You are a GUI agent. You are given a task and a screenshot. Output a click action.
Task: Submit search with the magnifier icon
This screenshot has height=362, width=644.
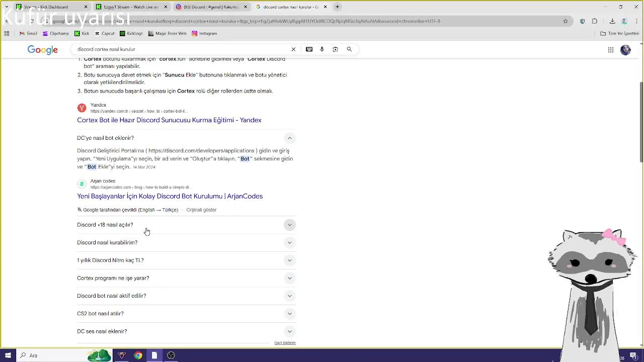pyautogui.click(x=349, y=49)
